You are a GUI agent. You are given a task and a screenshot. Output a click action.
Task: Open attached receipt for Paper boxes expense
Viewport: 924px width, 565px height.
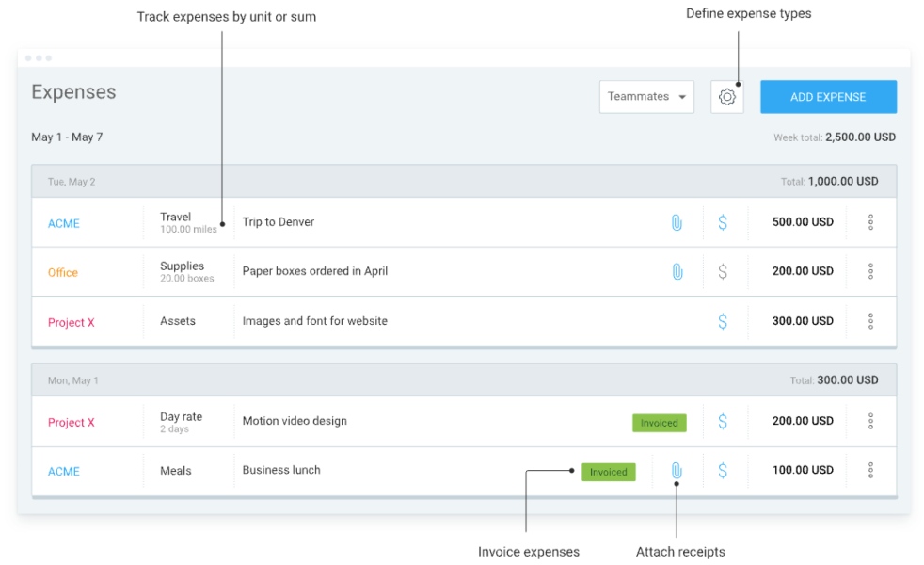click(677, 271)
